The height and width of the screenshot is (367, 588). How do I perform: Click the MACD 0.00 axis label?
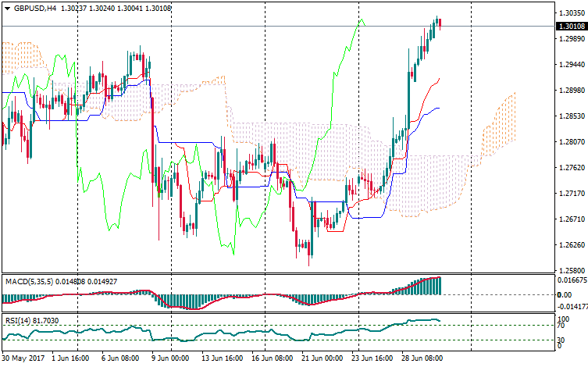tap(565, 295)
